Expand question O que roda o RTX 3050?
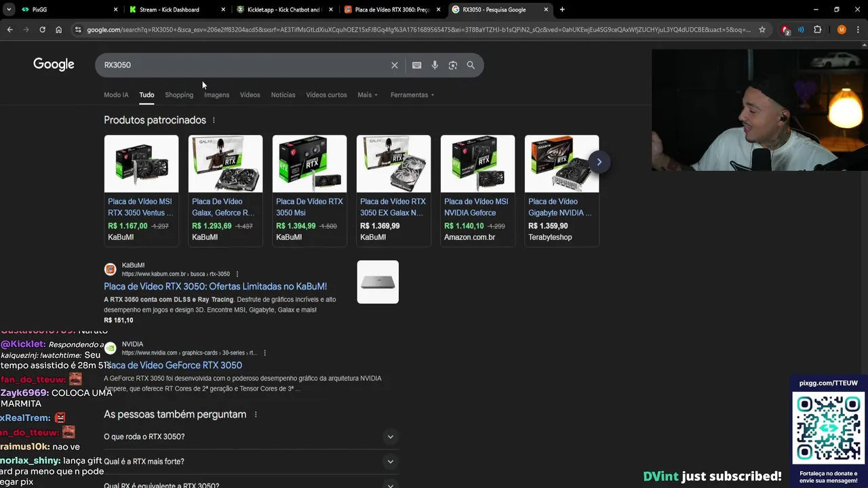Image resolution: width=868 pixels, height=488 pixels. pyautogui.click(x=251, y=436)
